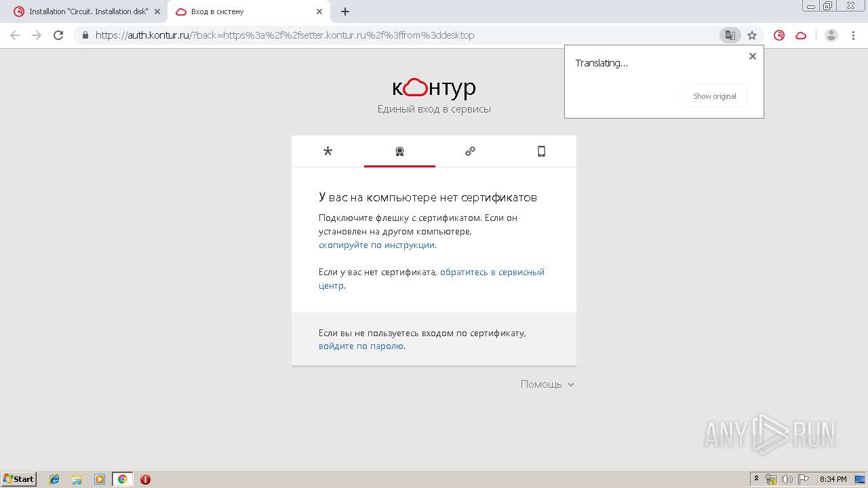This screenshot has width=868, height=488.
Task: Close the Translating popup
Action: (x=752, y=56)
